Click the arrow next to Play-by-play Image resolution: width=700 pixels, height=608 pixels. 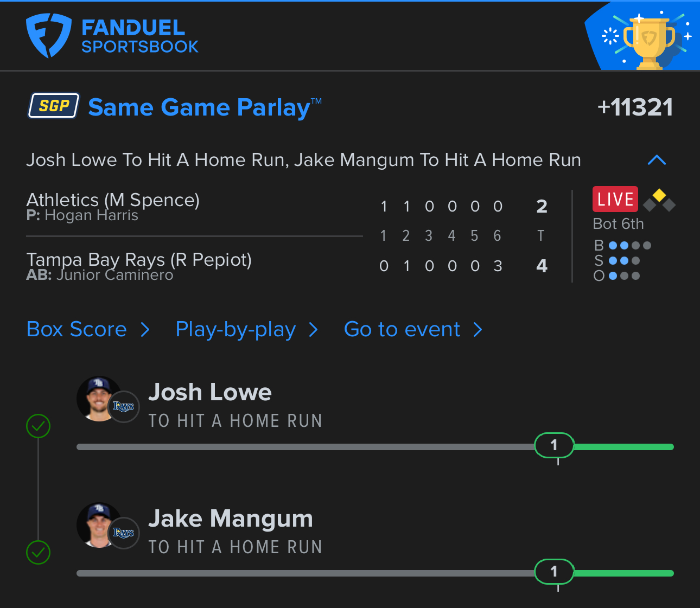tap(313, 329)
